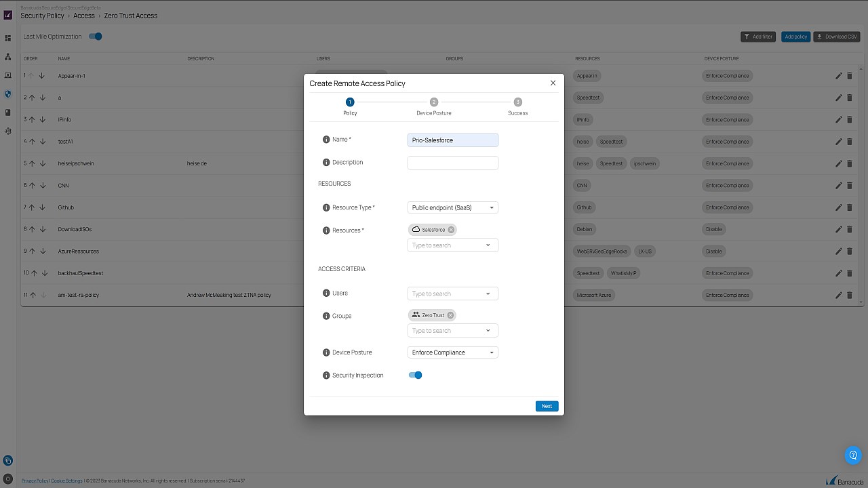Open dashboard icon in left sidebar

click(x=8, y=39)
